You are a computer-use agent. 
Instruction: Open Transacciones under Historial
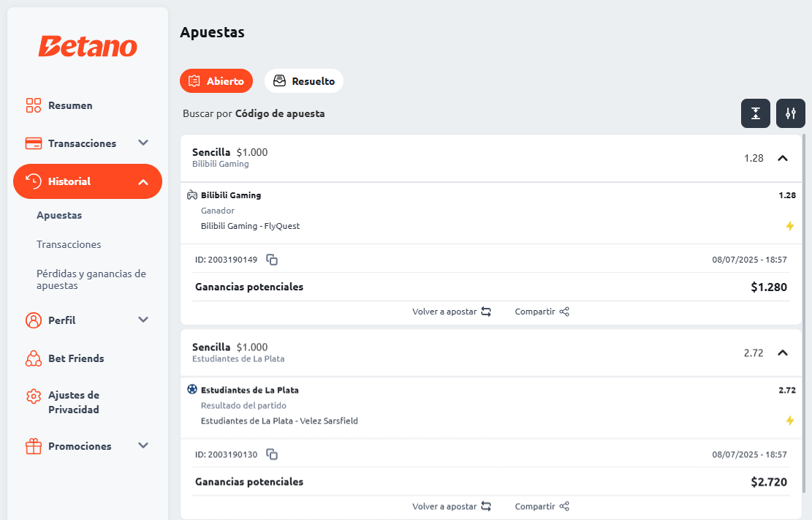point(69,244)
